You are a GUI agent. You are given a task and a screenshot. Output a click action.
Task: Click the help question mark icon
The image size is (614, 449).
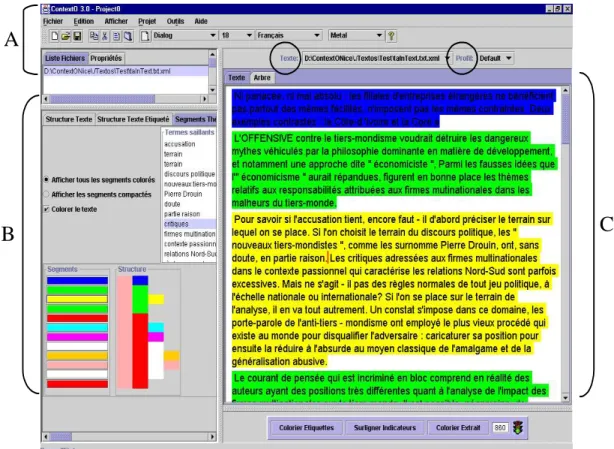click(x=391, y=36)
